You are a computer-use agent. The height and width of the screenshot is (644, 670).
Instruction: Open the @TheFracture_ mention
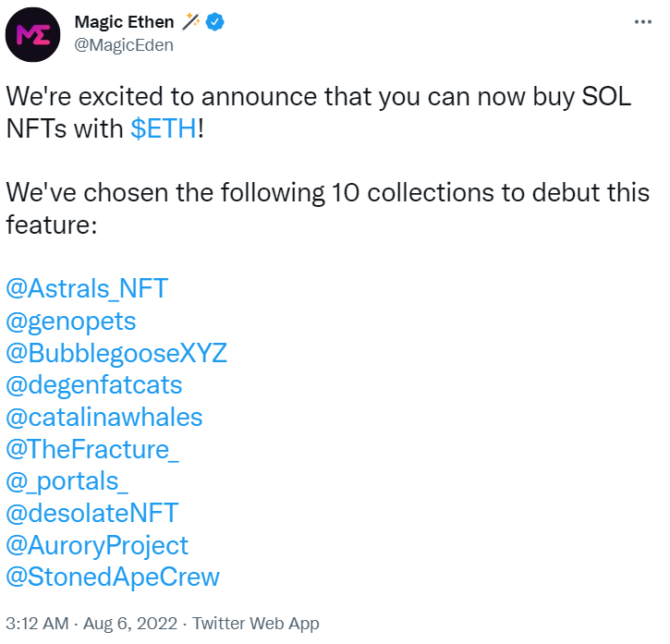[x=92, y=449]
